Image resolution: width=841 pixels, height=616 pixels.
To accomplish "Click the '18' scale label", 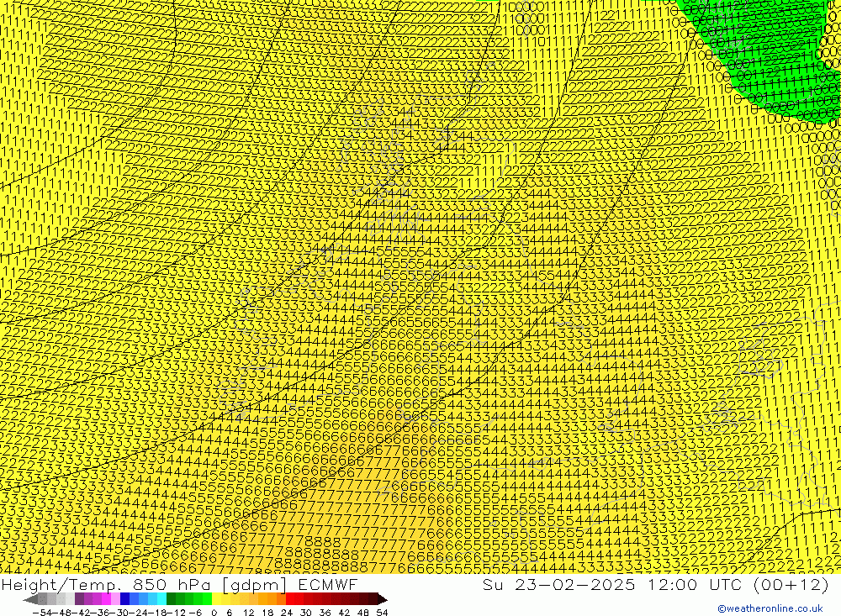I will tap(267, 613).
